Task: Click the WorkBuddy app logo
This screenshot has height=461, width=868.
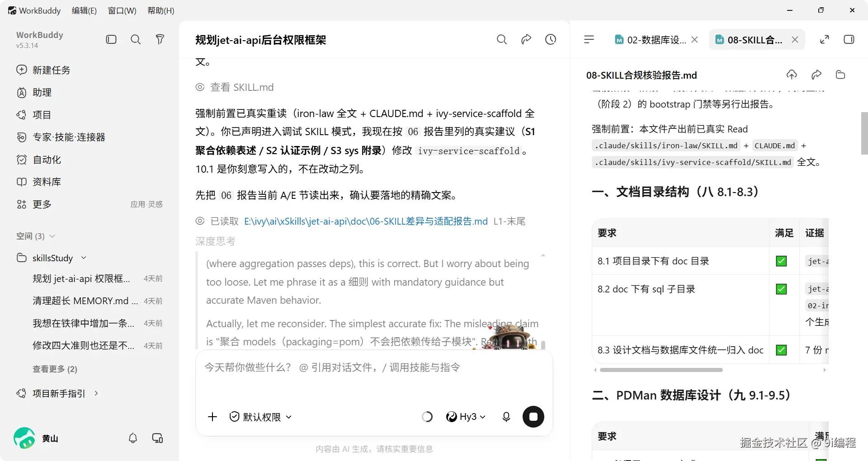Action: [12, 10]
